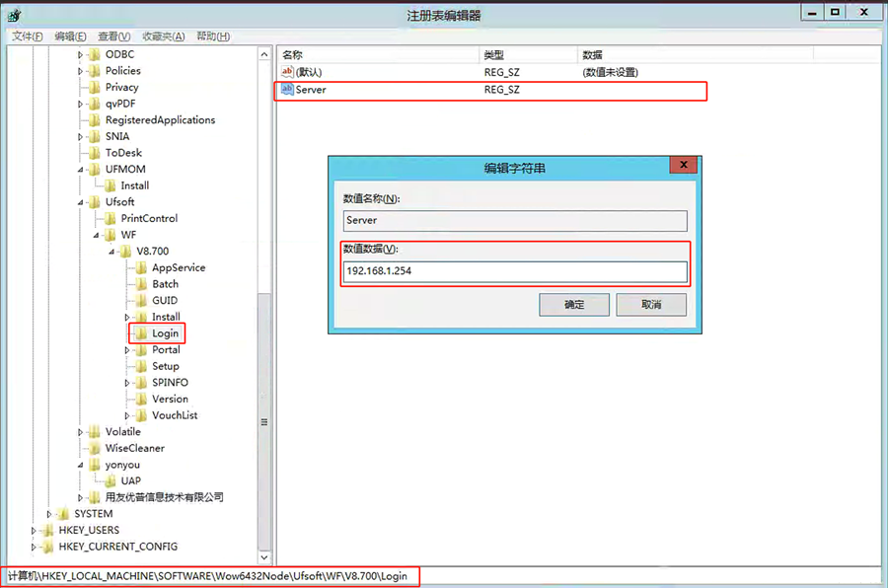
Task: Click the VouchList folder icon
Action: pos(141,415)
